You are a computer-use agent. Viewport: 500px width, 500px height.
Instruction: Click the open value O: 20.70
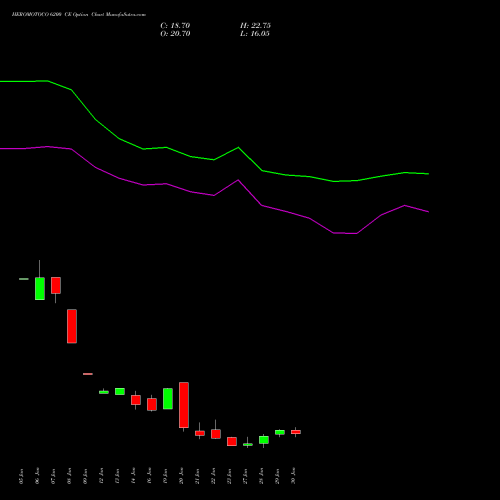(x=175, y=34)
